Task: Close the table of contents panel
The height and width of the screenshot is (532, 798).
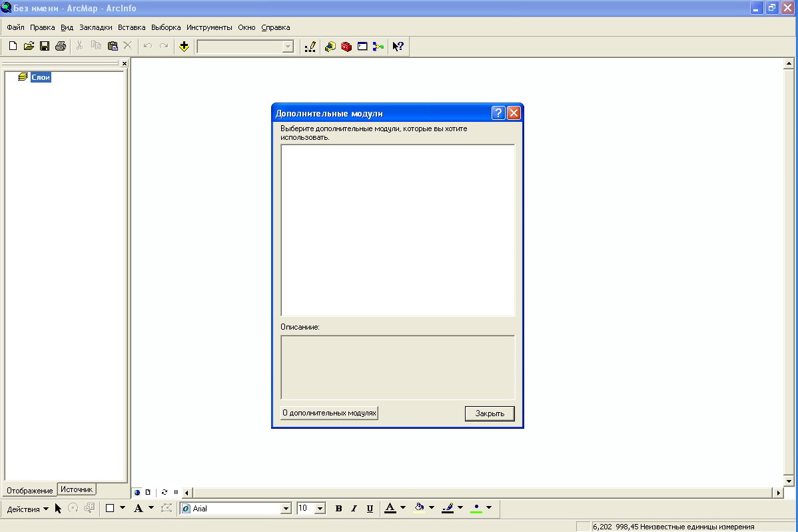Action: click(x=124, y=63)
